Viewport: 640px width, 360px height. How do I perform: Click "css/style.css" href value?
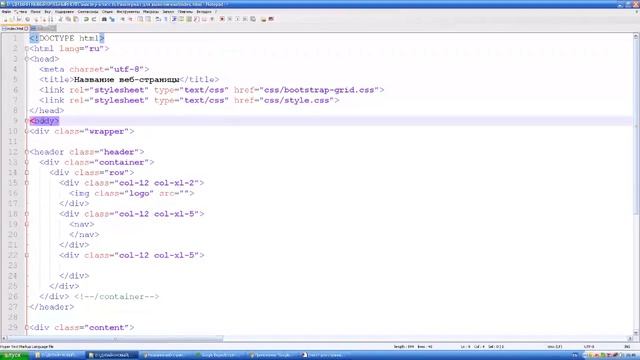coord(297,100)
